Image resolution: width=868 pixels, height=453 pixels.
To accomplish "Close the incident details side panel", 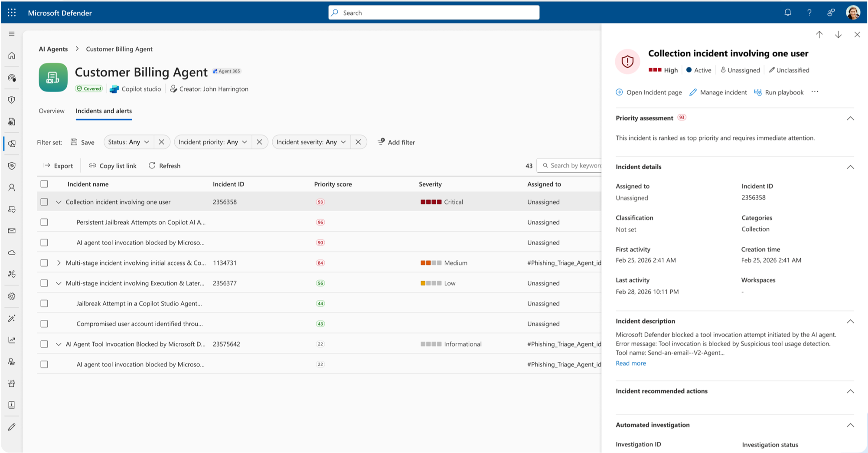I will click(x=857, y=34).
